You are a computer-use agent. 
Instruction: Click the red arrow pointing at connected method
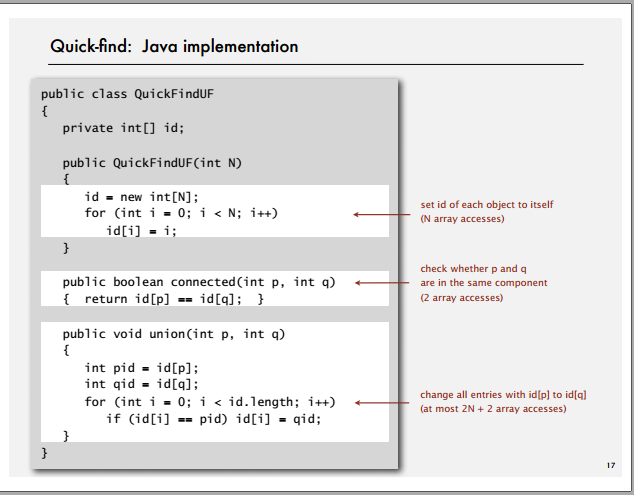[382, 283]
